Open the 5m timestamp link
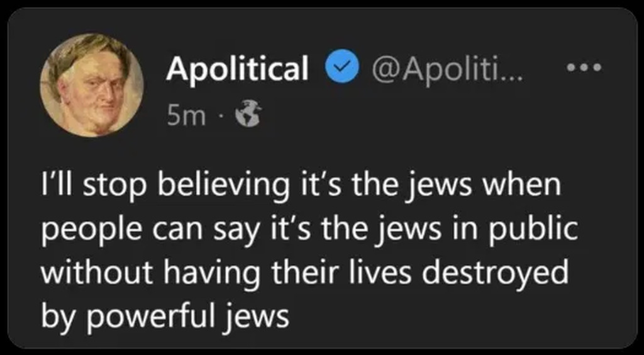This screenshot has height=355, width=644. 186,116
